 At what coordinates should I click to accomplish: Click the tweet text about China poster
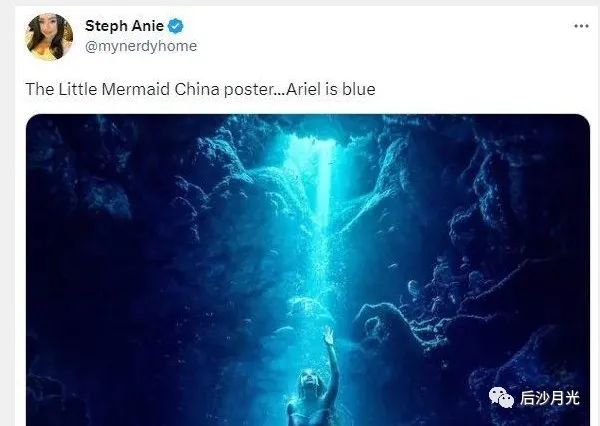coord(200,89)
